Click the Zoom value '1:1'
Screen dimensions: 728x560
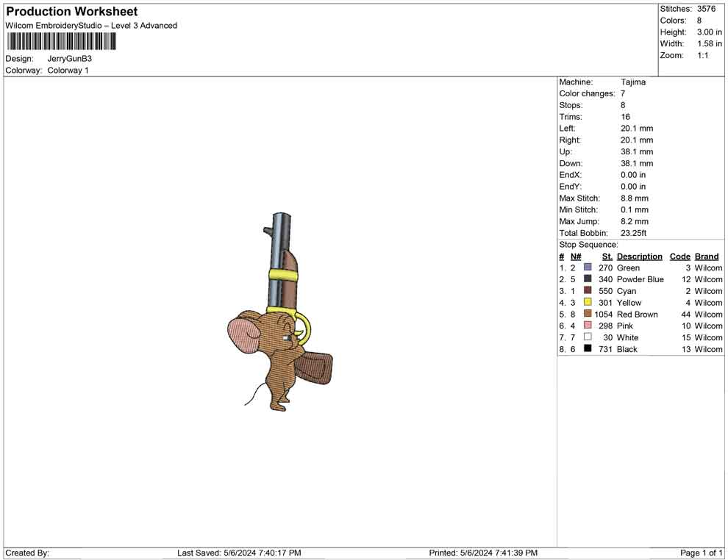(703, 55)
